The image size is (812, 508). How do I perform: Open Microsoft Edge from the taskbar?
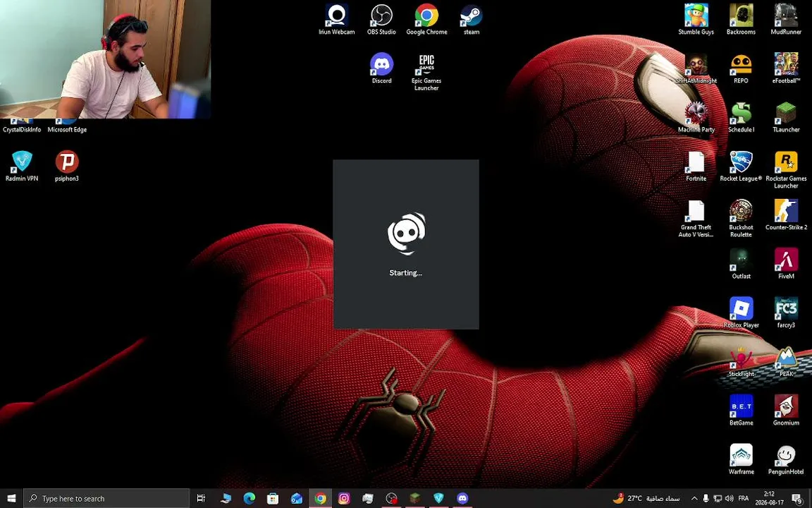coord(249,498)
